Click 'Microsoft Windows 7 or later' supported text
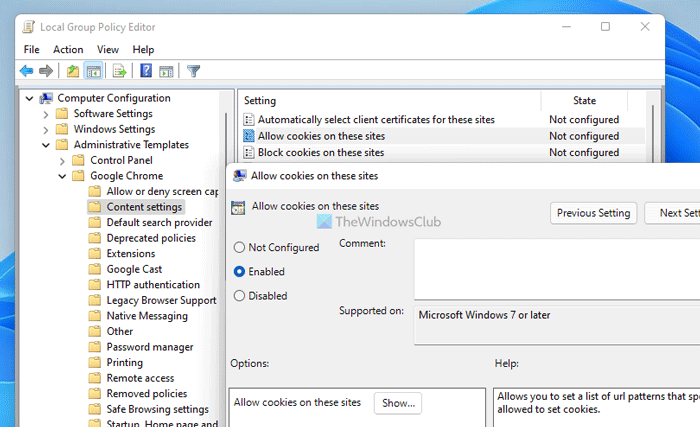700x427 pixels. tap(484, 315)
